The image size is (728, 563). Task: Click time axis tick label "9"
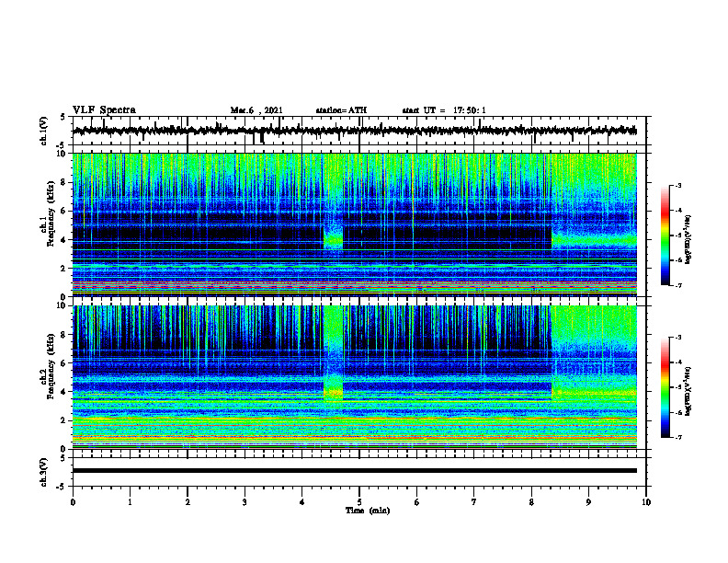point(588,502)
